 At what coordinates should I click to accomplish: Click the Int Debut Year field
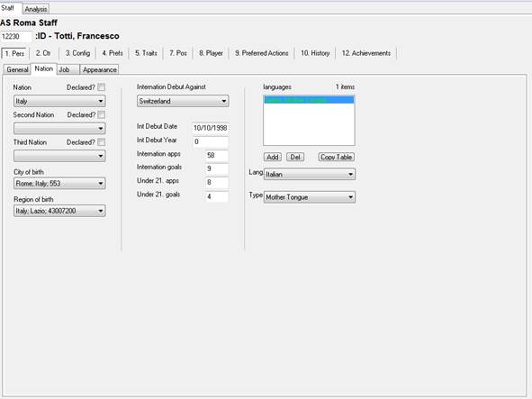coord(211,141)
